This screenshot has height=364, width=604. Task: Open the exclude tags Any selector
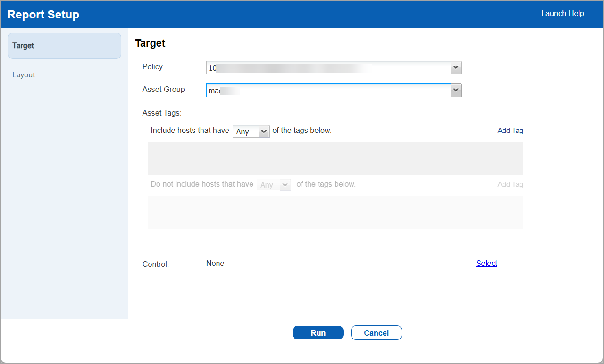(x=285, y=184)
